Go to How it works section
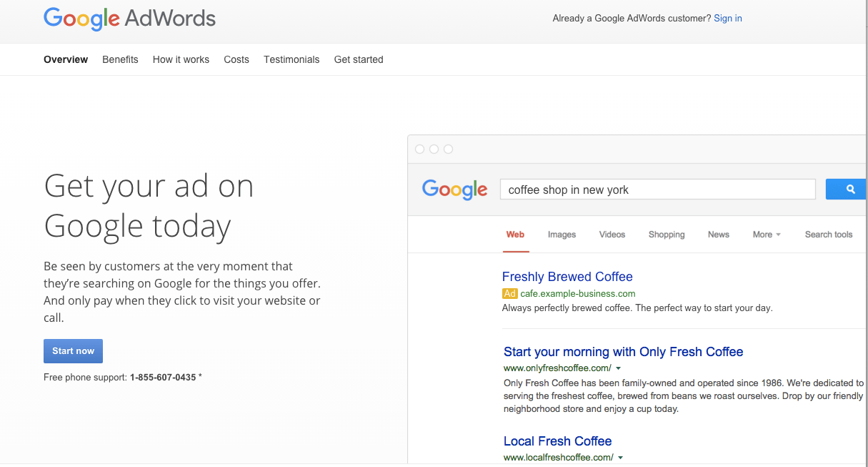Screen dimensions: 868x467 pyautogui.click(x=181, y=59)
